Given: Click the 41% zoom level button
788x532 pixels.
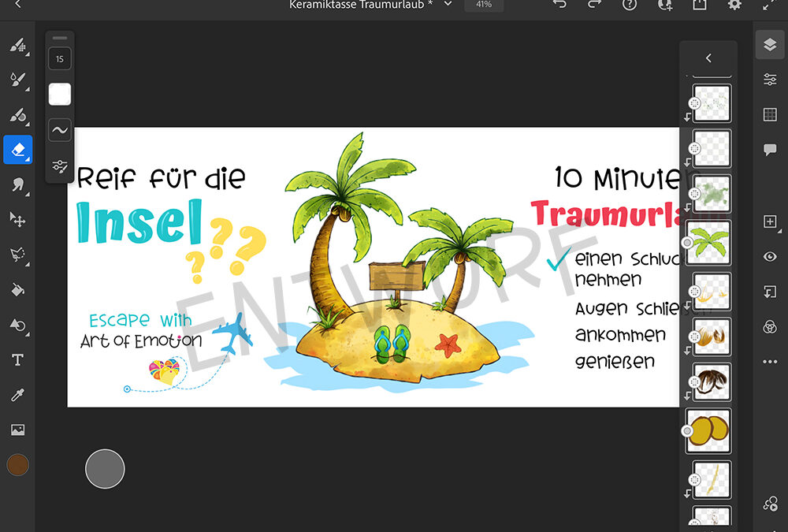Looking at the screenshot, I should coord(484,5).
